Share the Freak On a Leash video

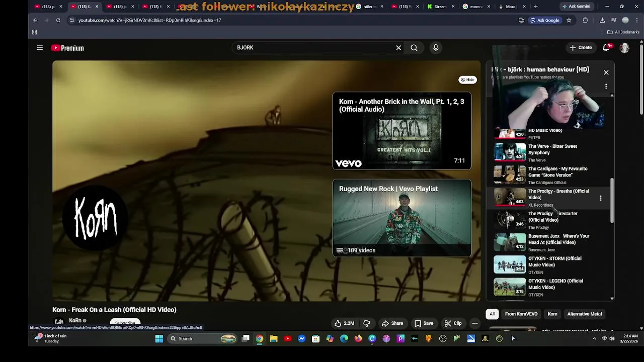point(392,323)
